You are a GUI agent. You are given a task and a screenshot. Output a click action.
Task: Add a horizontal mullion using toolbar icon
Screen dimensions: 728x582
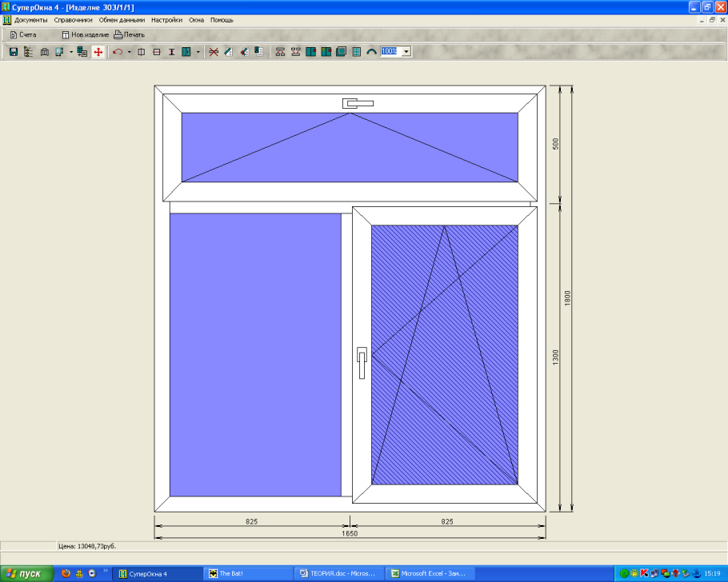tap(156, 51)
